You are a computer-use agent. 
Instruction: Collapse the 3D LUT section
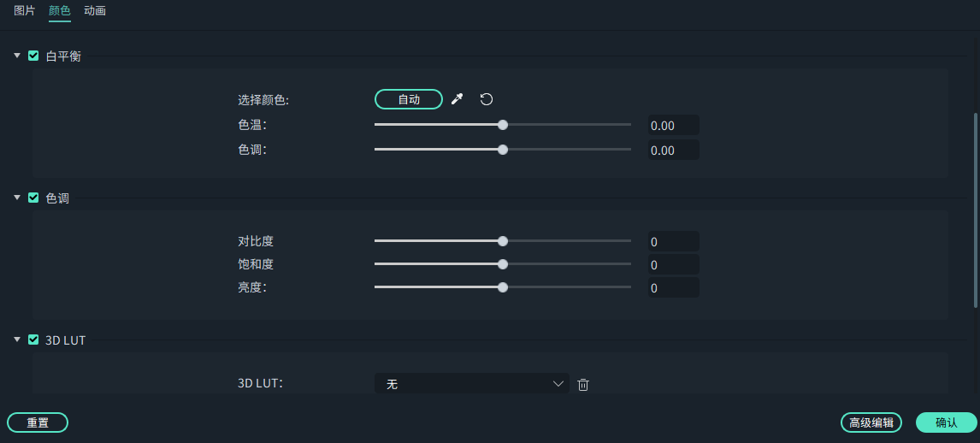(17, 340)
